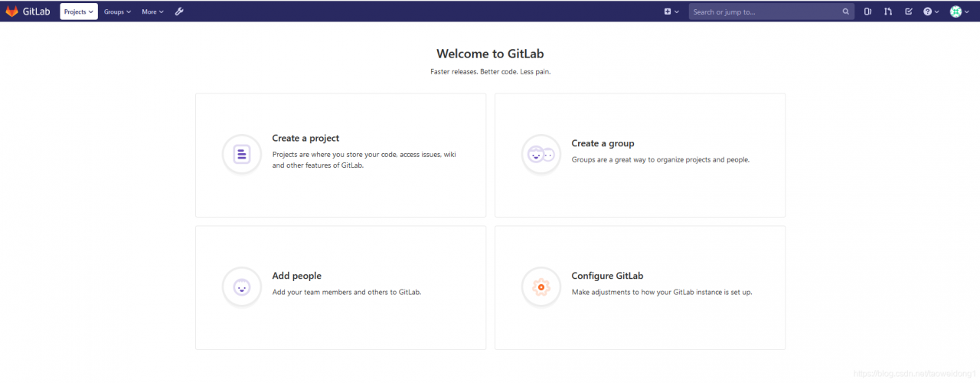
Task: Click the Create a group icon
Action: [x=541, y=155]
